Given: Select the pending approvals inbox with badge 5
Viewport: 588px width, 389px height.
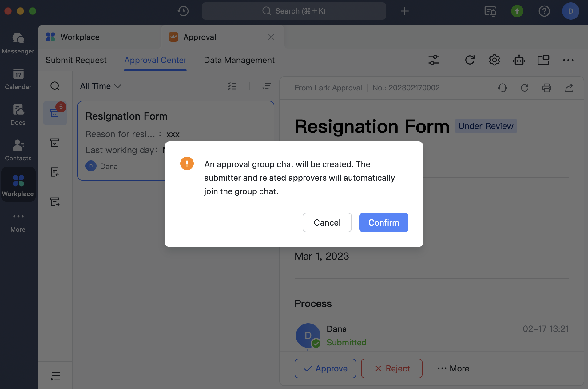Looking at the screenshot, I should coord(55,113).
